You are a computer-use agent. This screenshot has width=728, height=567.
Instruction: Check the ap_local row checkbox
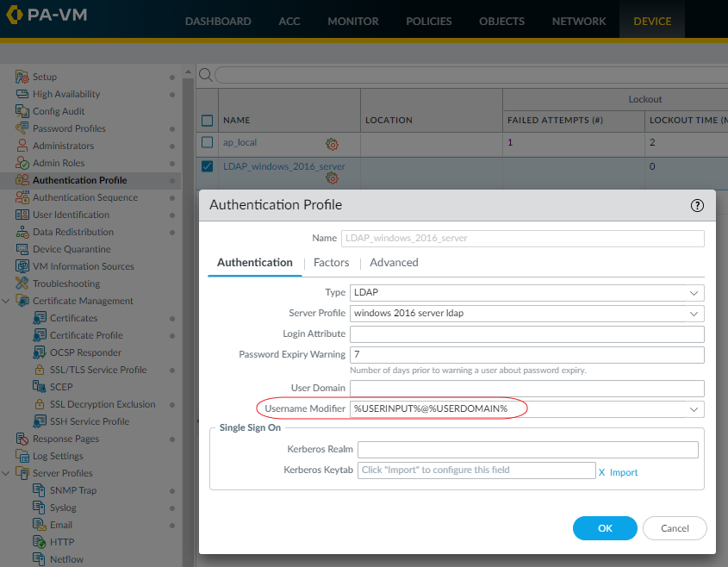pos(207,142)
